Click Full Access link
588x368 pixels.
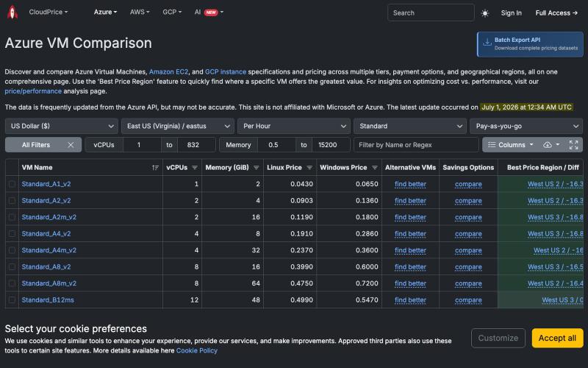coord(556,13)
